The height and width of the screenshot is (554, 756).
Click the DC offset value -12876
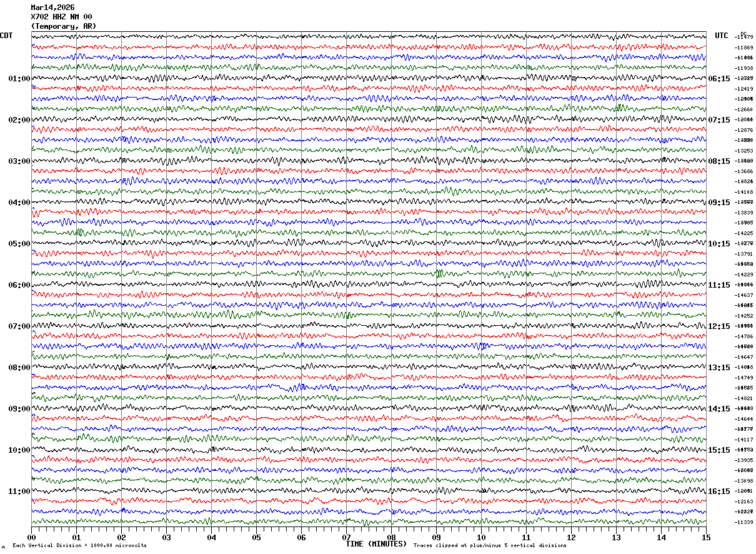coord(744,130)
